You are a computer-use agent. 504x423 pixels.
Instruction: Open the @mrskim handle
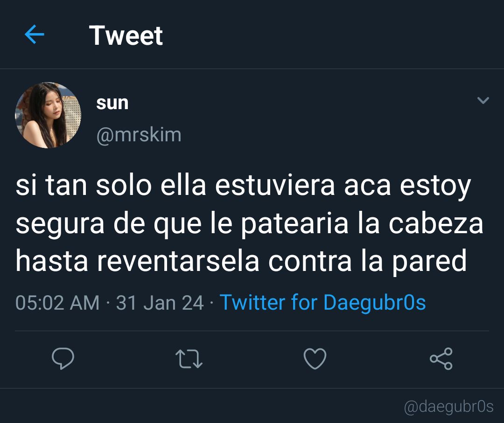coord(139,135)
